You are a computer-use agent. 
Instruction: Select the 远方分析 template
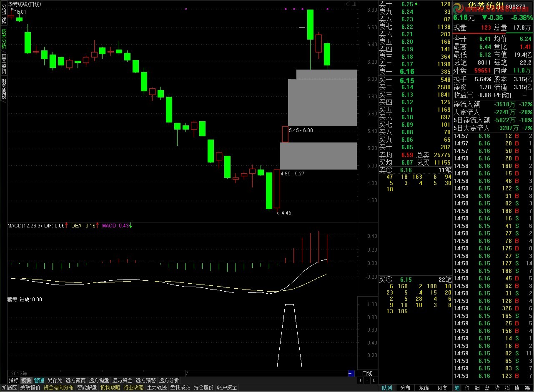click(x=169, y=380)
